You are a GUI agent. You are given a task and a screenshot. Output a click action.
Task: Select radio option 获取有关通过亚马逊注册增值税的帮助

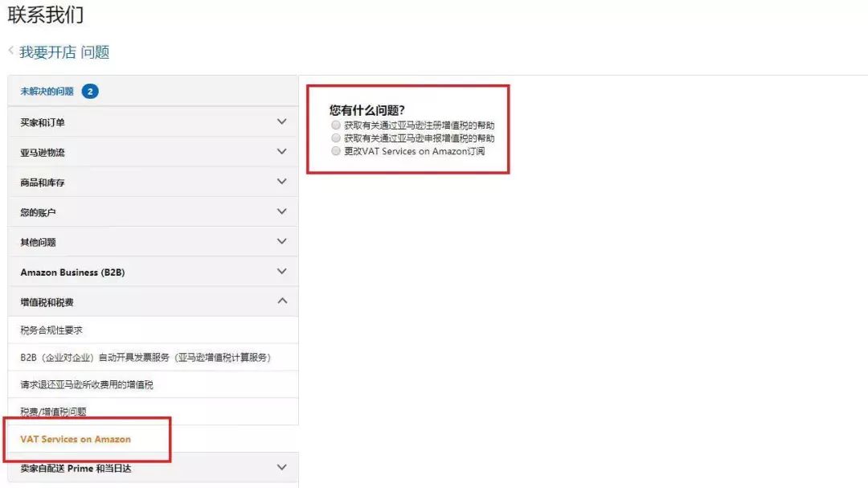tap(335, 125)
